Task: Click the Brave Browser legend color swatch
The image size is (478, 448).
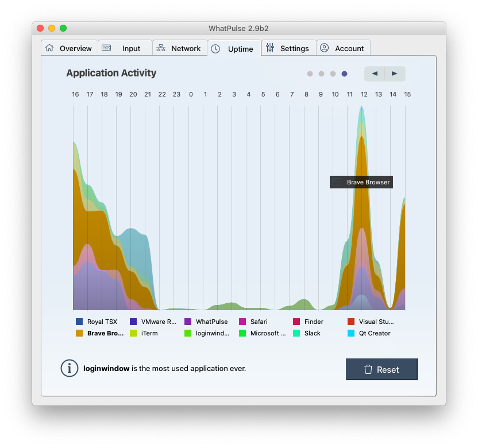Action: click(x=79, y=333)
